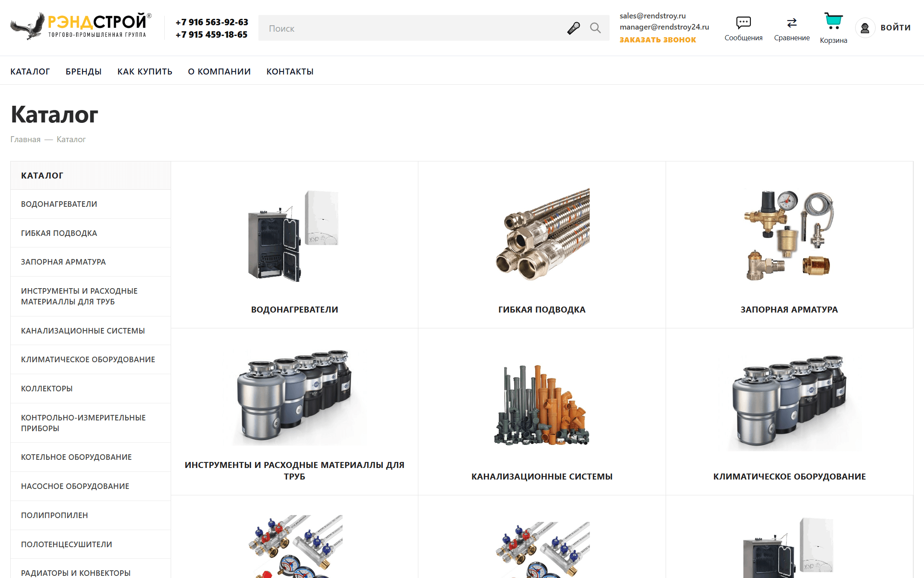
Task: Open the Сравнение compare icon
Action: click(792, 23)
